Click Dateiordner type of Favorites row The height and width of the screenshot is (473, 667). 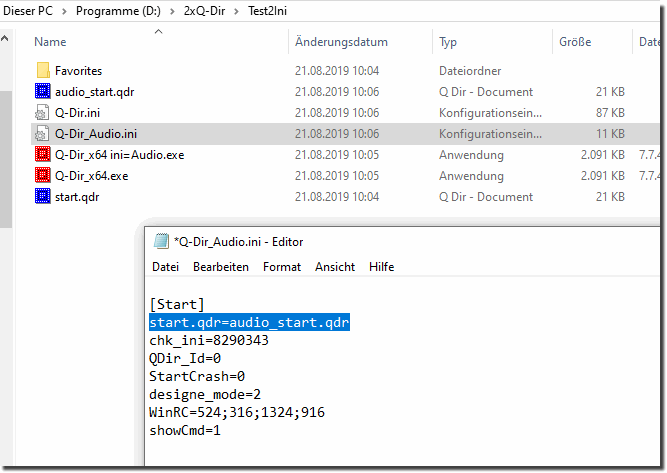point(470,71)
